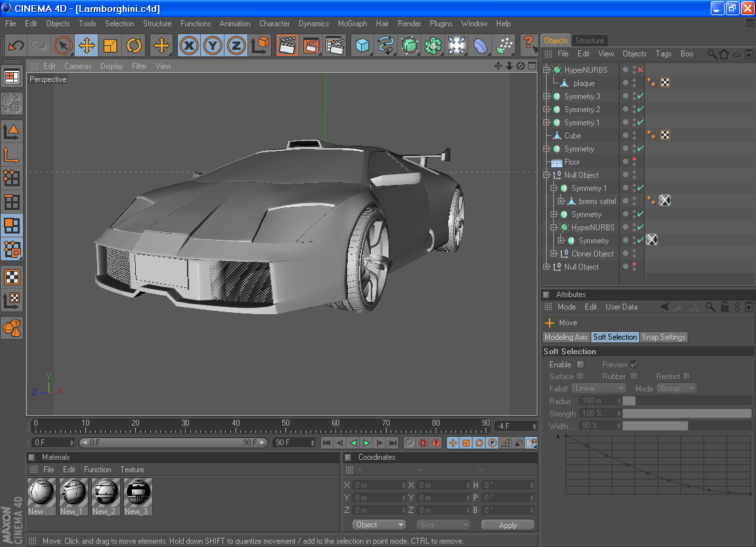This screenshot has width=756, height=547.
Task: Add a deformer object
Action: (x=480, y=46)
